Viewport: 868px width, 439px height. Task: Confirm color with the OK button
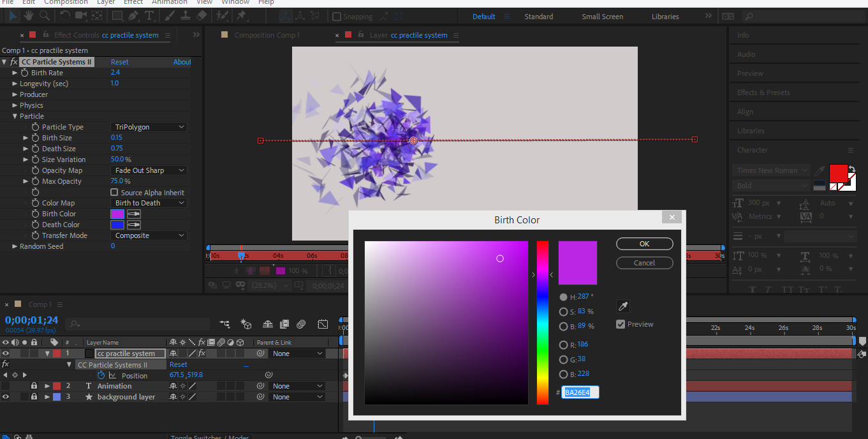tap(644, 244)
